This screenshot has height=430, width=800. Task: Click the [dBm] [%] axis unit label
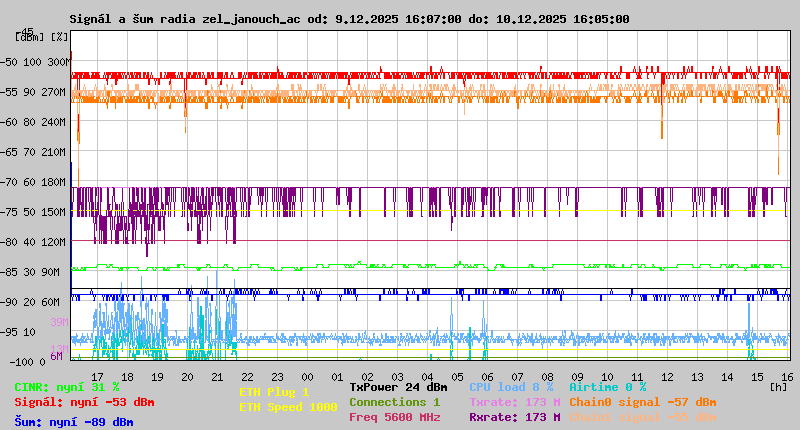(x=42, y=37)
